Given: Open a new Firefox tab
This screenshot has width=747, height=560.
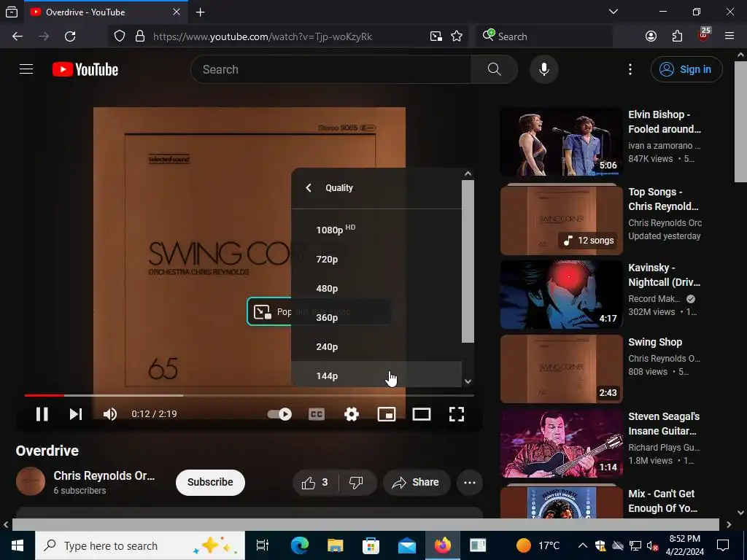Looking at the screenshot, I should [x=201, y=12].
